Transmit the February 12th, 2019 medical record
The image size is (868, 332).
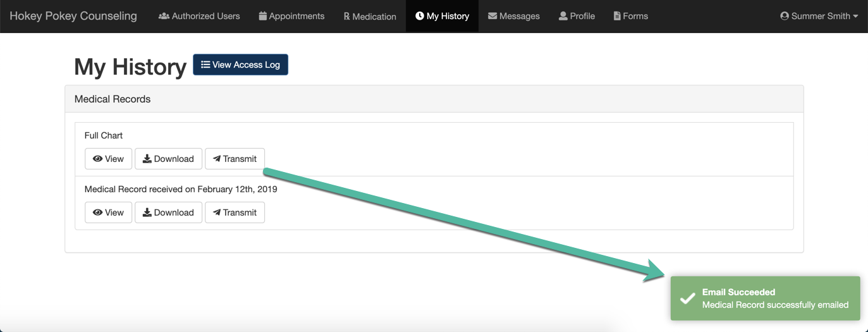click(x=235, y=212)
